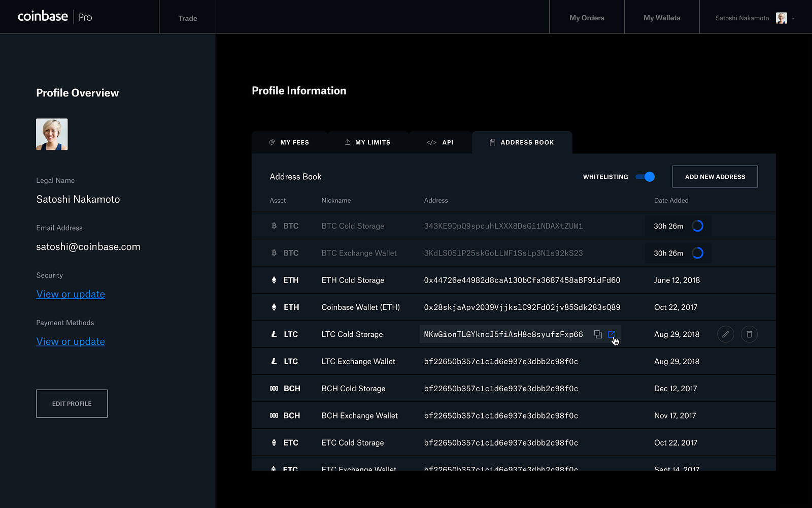Image resolution: width=812 pixels, height=508 pixels.
Task: Sort by the Date Added column header
Action: (x=671, y=201)
